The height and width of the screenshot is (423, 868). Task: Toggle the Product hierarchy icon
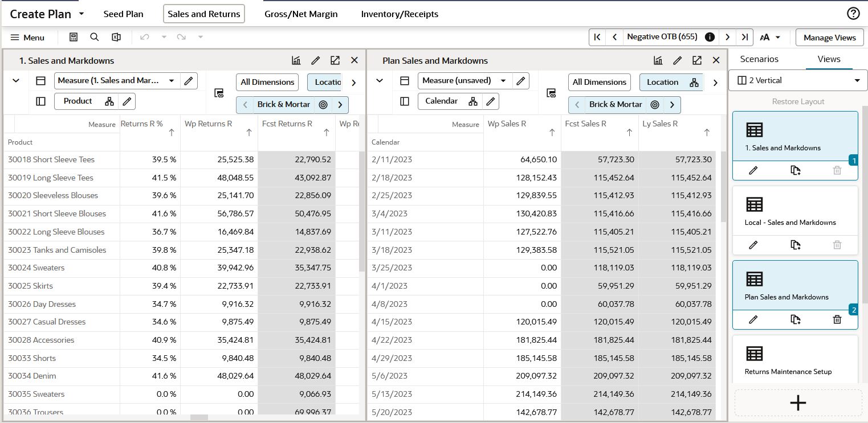click(109, 101)
